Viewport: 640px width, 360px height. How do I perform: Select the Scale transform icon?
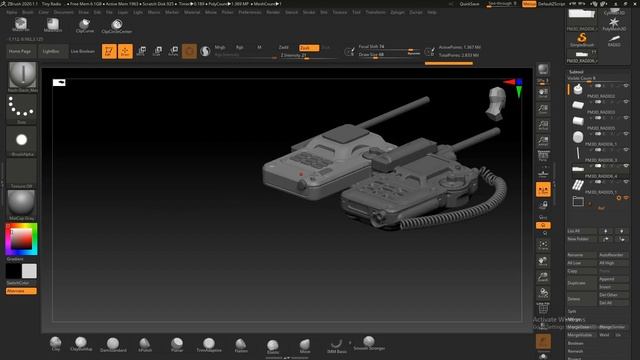point(157,51)
